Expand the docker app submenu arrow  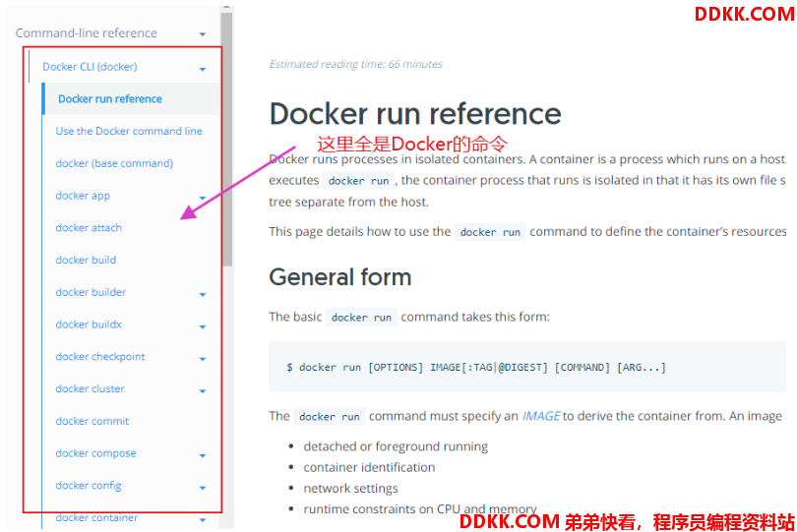[x=203, y=198]
